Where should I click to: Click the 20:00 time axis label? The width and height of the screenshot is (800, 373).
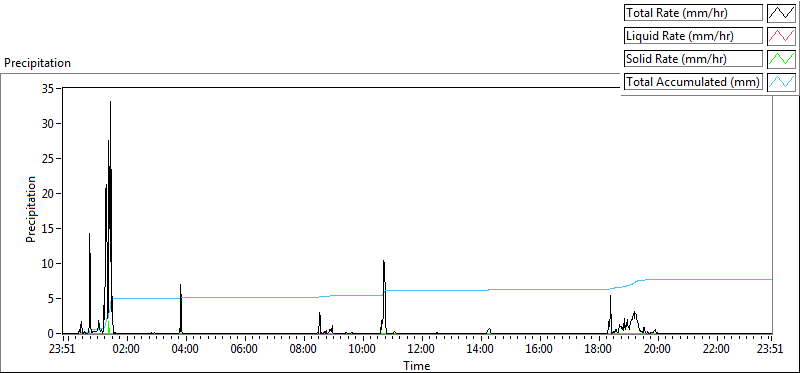(658, 350)
